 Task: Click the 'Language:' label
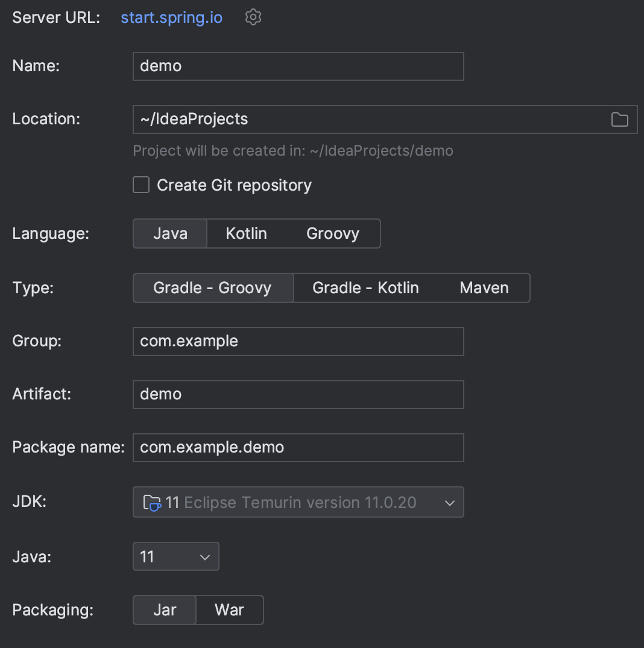point(51,234)
